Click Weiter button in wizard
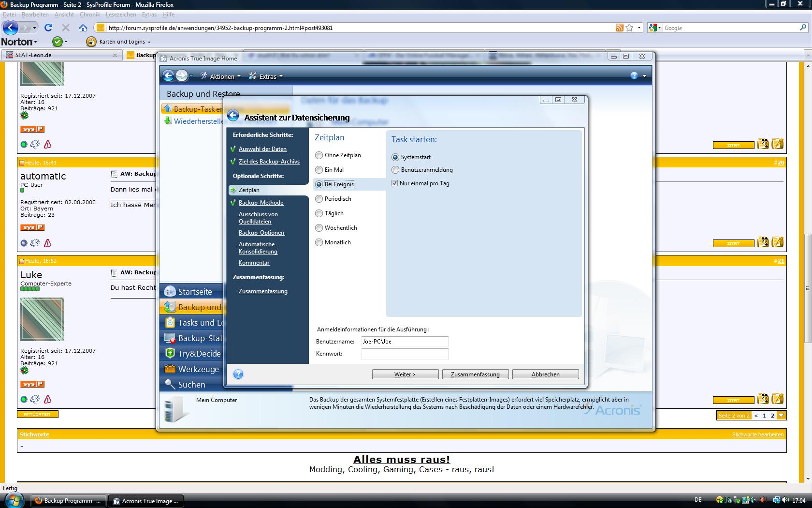 click(405, 374)
